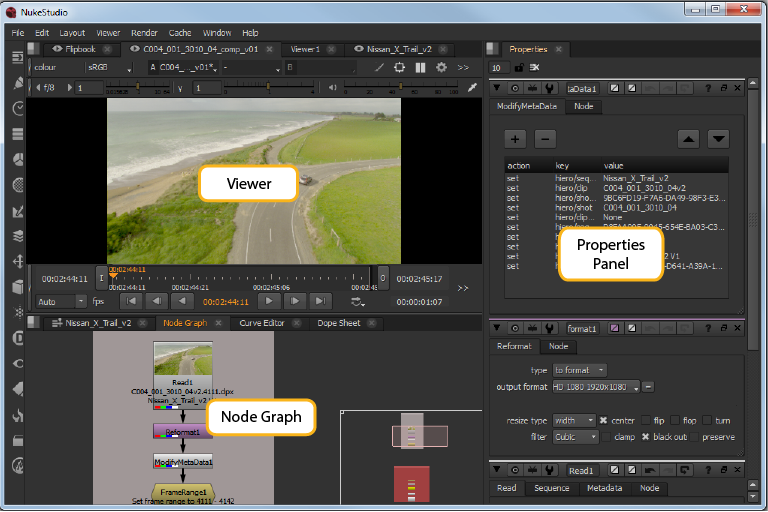
Task: Toggle the center checkbox in Reformat
Action: [603, 421]
